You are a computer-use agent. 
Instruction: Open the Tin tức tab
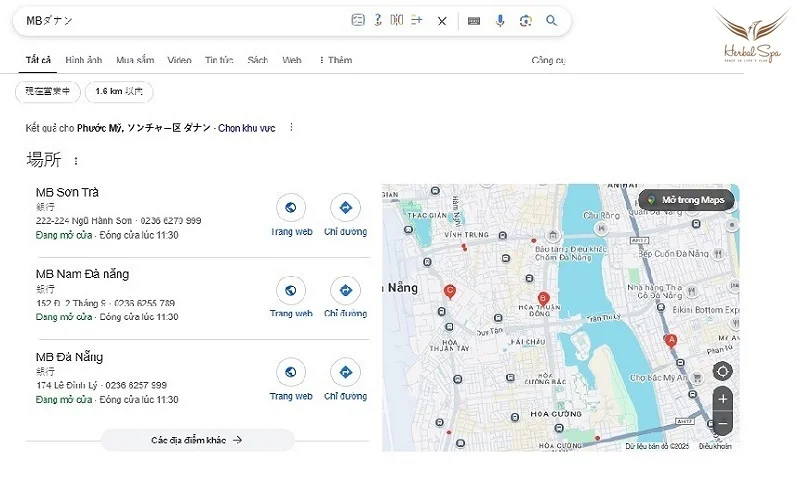[x=219, y=60]
